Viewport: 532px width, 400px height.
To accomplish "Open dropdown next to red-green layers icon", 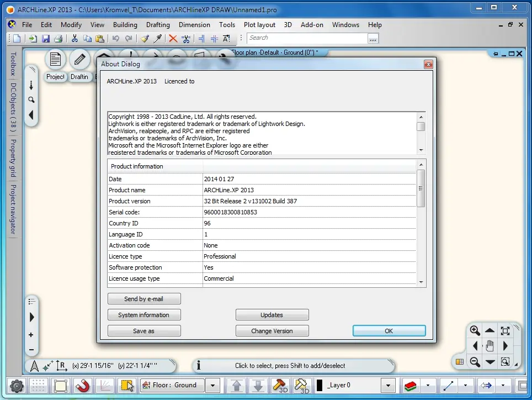I will pos(428,386).
